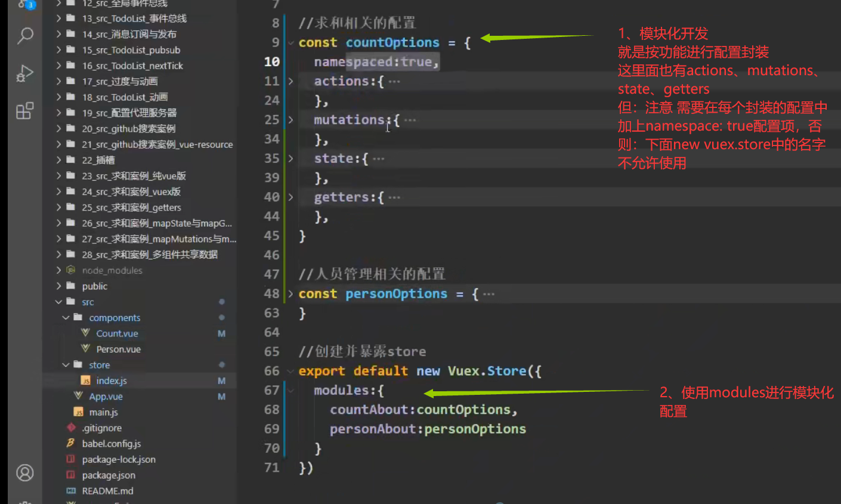The width and height of the screenshot is (841, 504).
Task: Fold the Vuex.Store block at line 66
Action: click(x=291, y=371)
